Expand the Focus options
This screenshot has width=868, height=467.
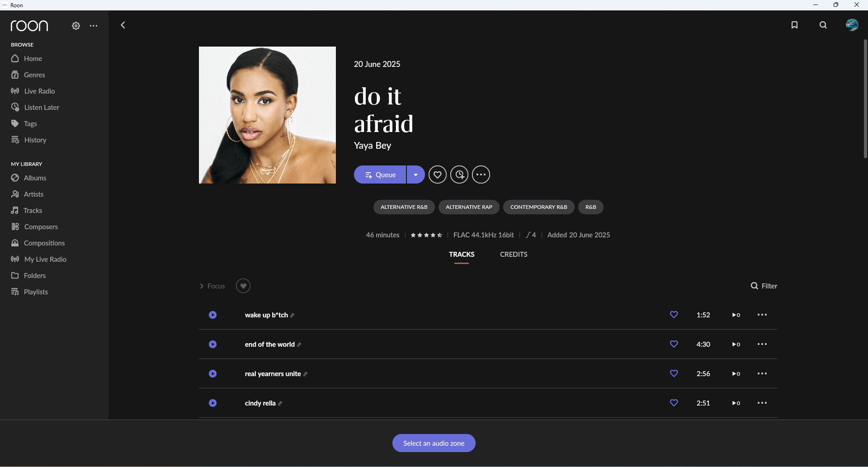[x=212, y=286]
